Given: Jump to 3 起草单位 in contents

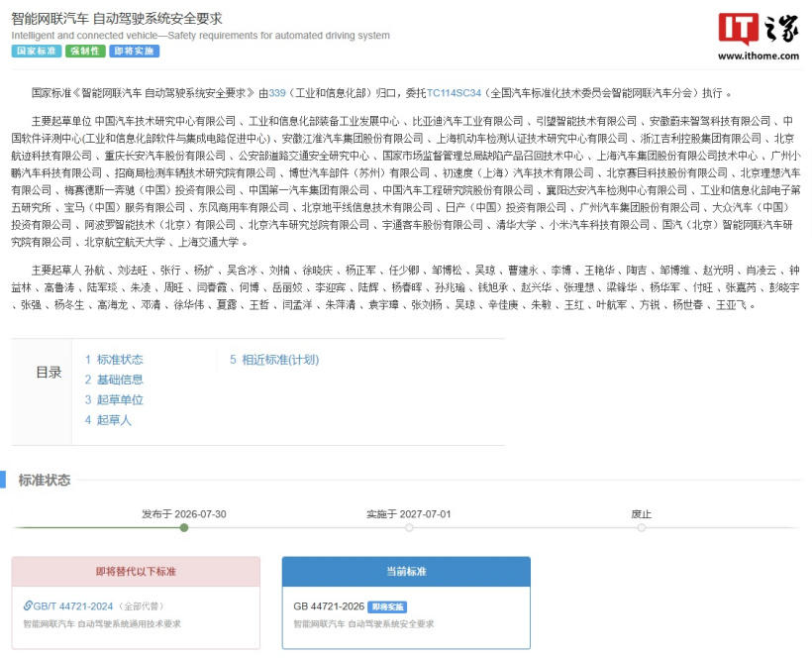Looking at the screenshot, I should click(x=114, y=400).
